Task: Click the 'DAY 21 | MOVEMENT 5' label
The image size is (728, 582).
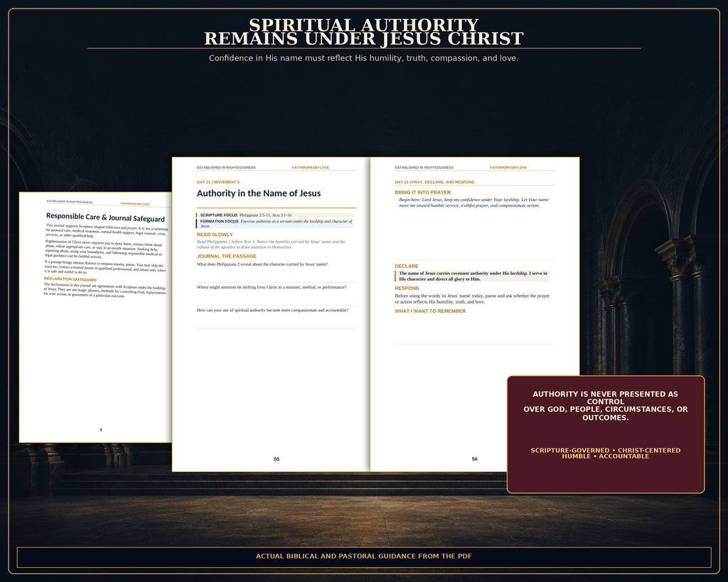Action: click(218, 182)
